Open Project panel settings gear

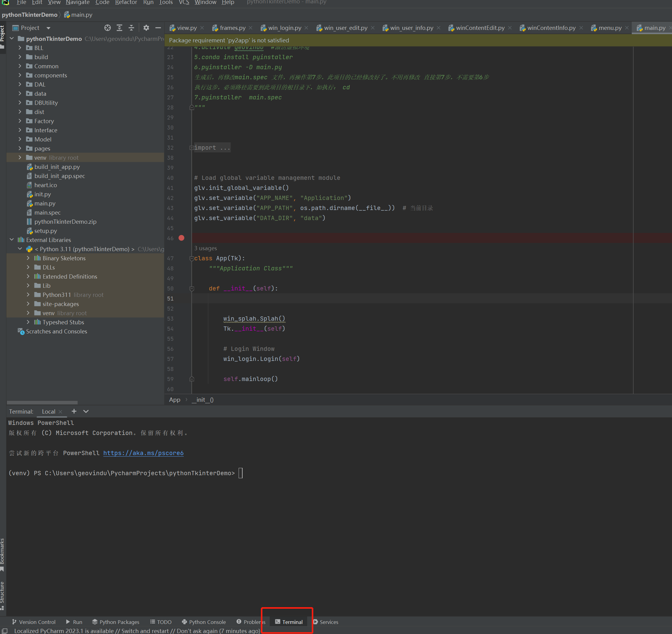(x=146, y=28)
